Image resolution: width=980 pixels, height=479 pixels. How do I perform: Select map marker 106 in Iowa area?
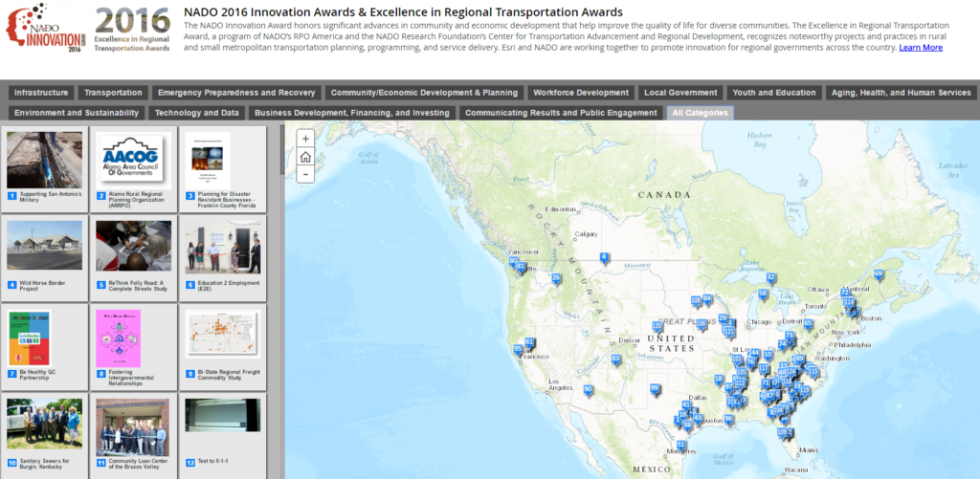tap(702, 324)
